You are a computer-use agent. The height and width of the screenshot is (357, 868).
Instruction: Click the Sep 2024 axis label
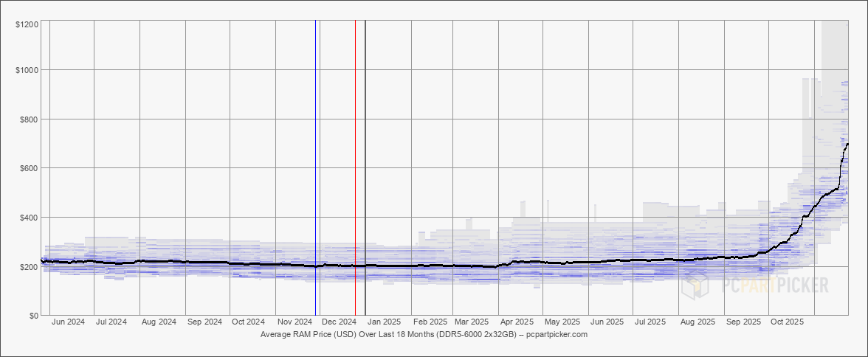pos(204,322)
